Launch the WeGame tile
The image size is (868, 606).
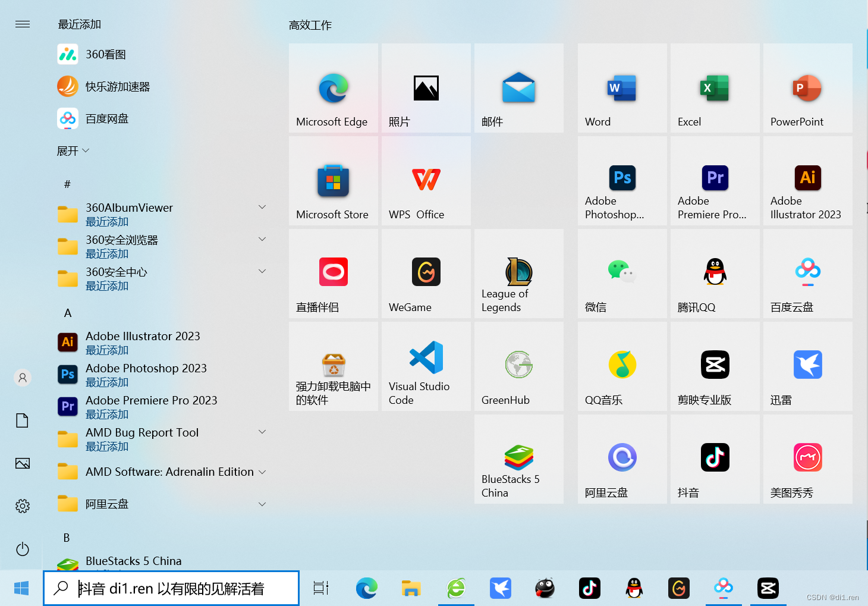pyautogui.click(x=426, y=274)
